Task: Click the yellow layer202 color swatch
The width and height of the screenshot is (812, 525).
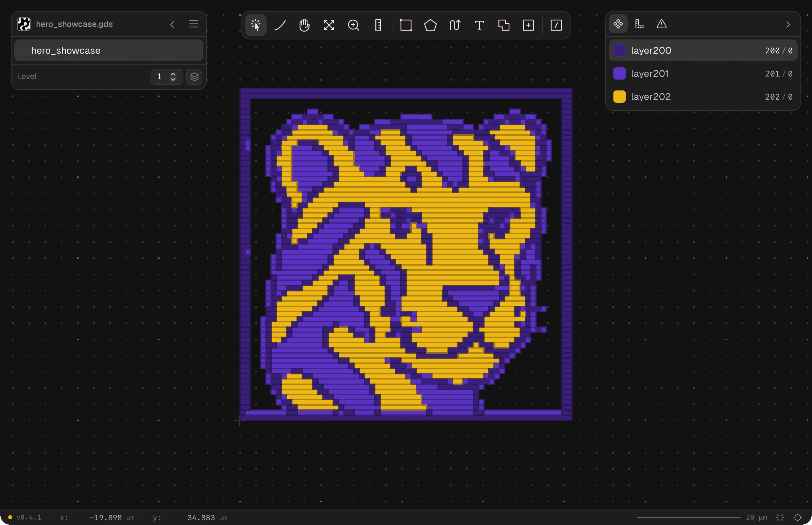Action: point(620,97)
